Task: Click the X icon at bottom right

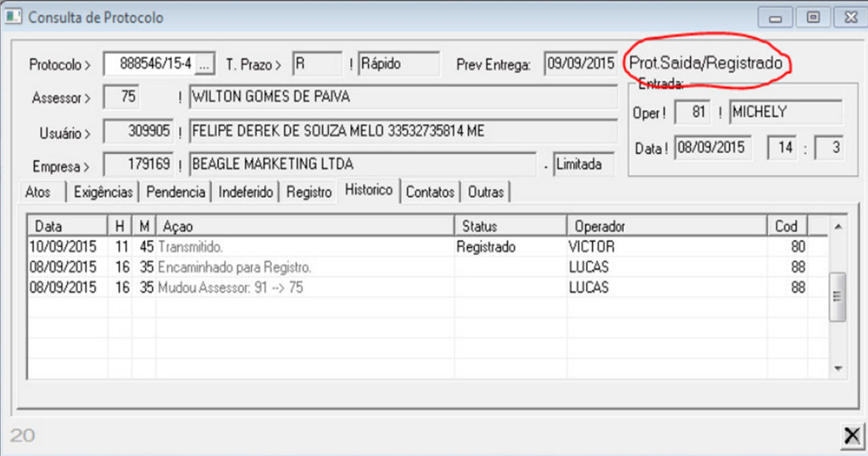Action: point(852,436)
